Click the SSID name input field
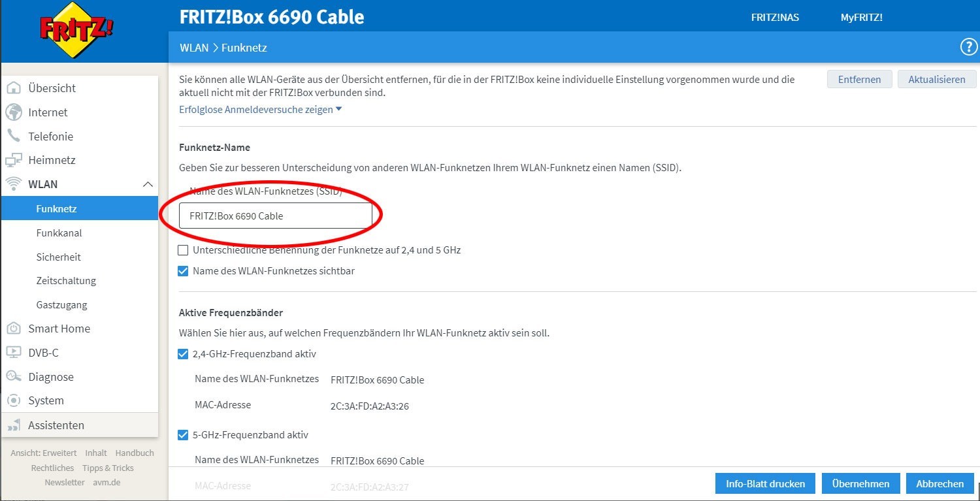This screenshot has height=501, width=980. [275, 216]
